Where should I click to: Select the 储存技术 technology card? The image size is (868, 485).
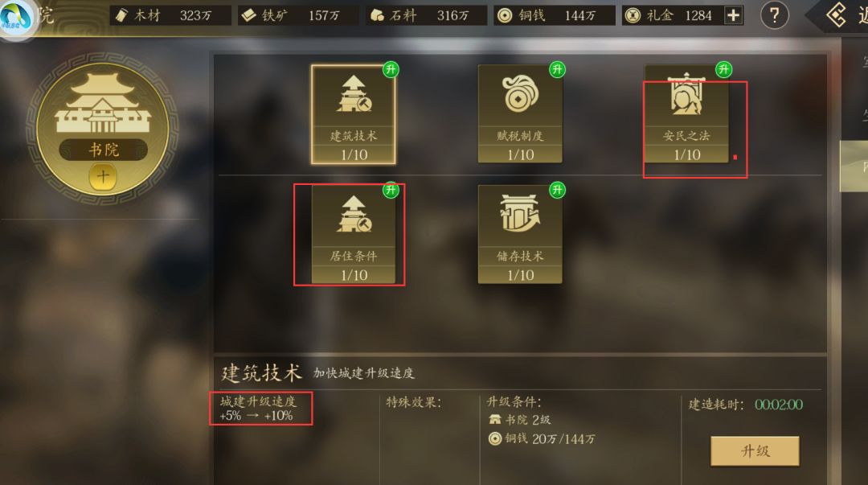click(520, 235)
